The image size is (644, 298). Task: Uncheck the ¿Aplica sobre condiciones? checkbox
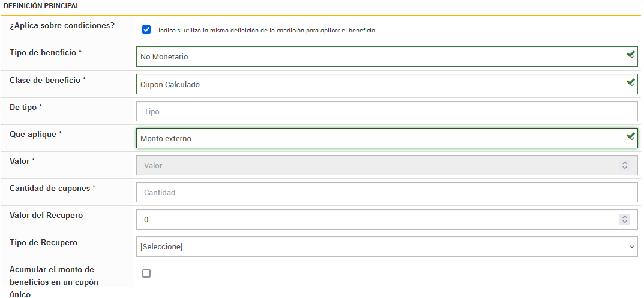tap(146, 29)
